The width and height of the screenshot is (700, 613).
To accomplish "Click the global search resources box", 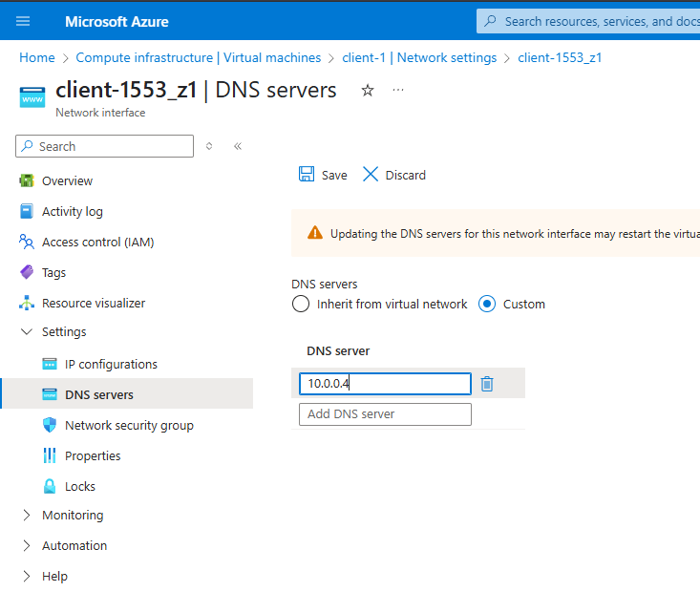I will [x=589, y=21].
